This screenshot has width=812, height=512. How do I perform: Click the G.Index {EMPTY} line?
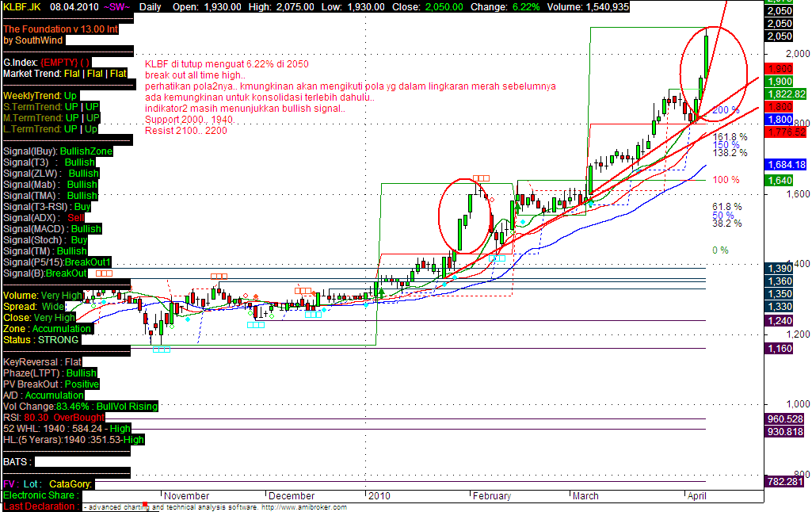47,63
